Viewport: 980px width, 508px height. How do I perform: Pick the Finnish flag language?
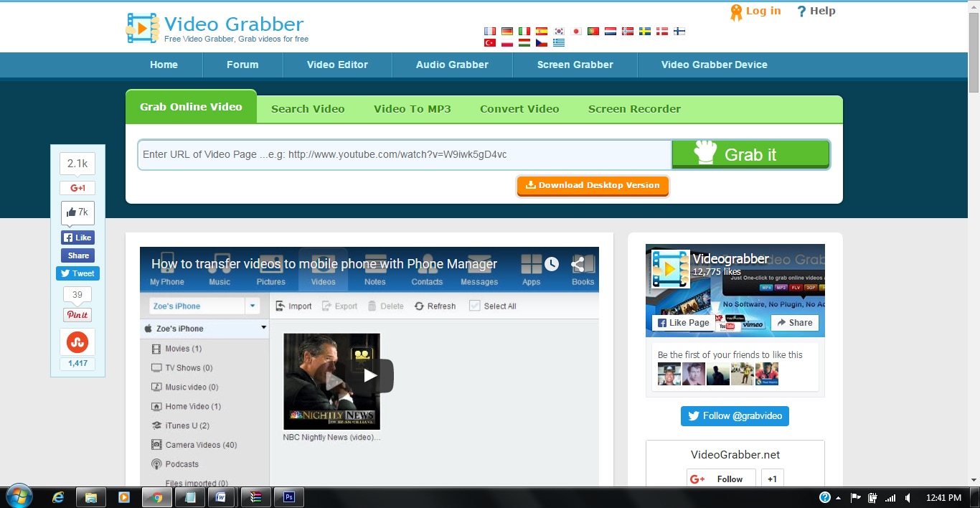(x=679, y=32)
